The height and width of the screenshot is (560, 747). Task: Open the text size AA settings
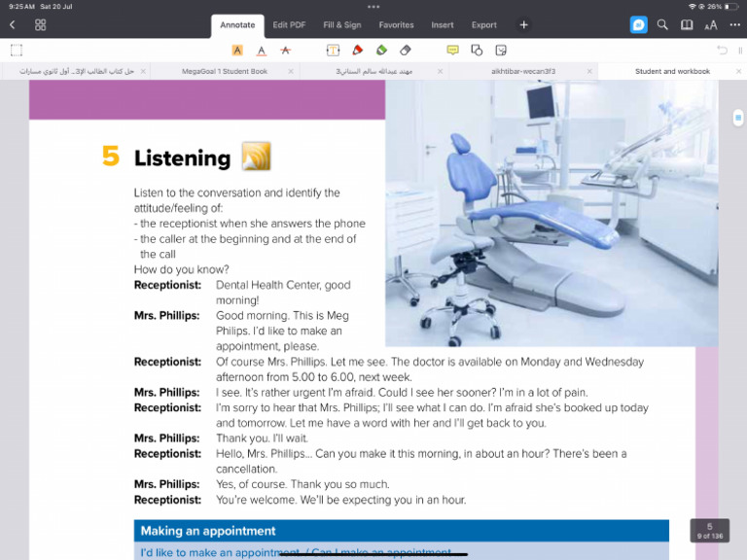click(x=711, y=24)
